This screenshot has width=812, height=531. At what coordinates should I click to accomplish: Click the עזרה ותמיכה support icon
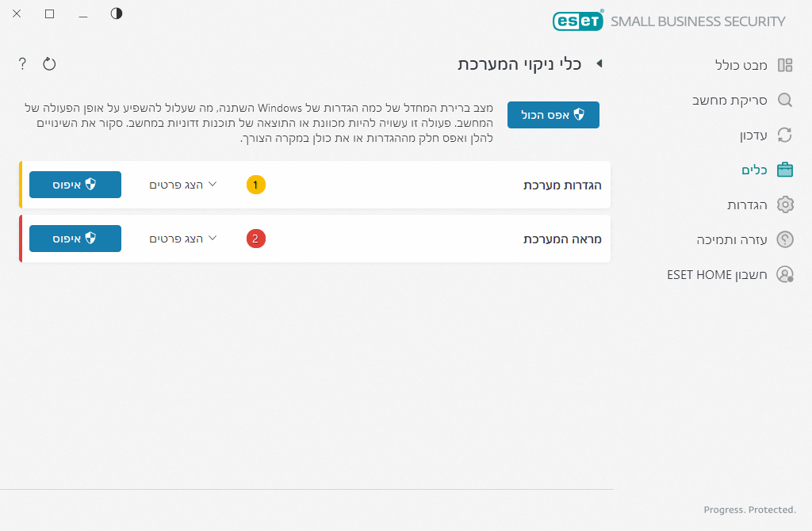[x=785, y=239]
